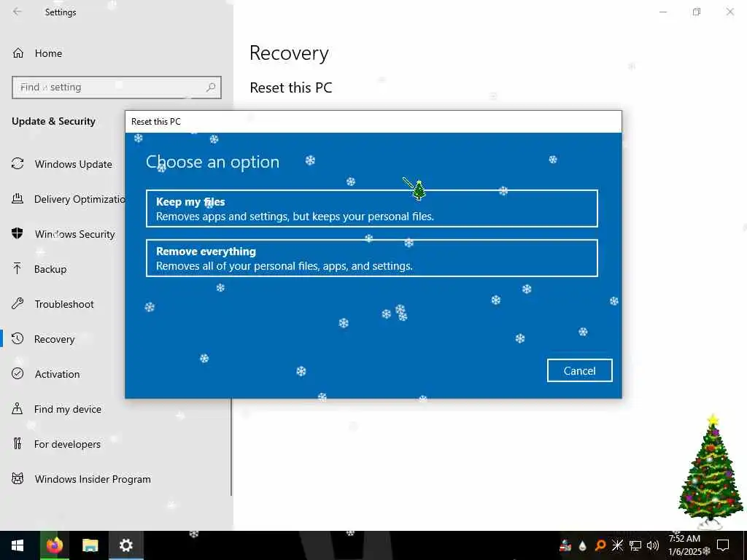The image size is (747, 560).
Task: Click the Settings gear taskbar icon
Action: [x=125, y=545]
